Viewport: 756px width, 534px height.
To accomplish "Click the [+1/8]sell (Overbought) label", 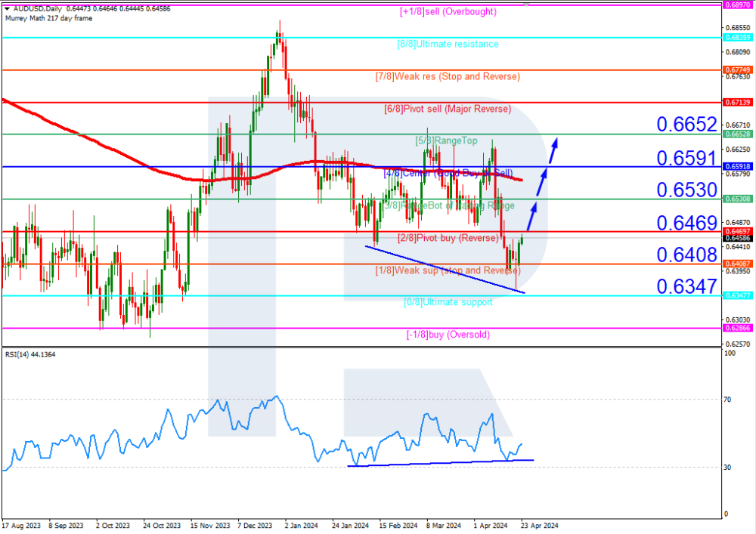I will [448, 12].
